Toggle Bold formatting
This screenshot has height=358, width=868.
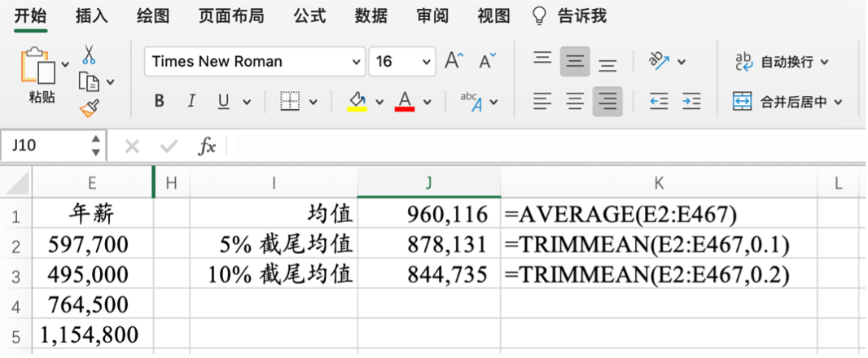[160, 102]
